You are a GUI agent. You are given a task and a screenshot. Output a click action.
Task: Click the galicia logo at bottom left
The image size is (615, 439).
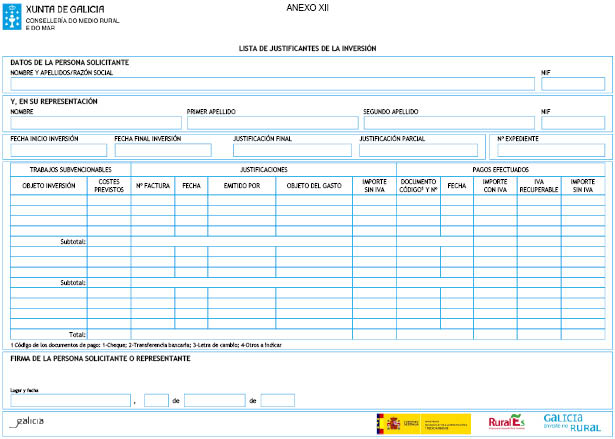[27, 421]
